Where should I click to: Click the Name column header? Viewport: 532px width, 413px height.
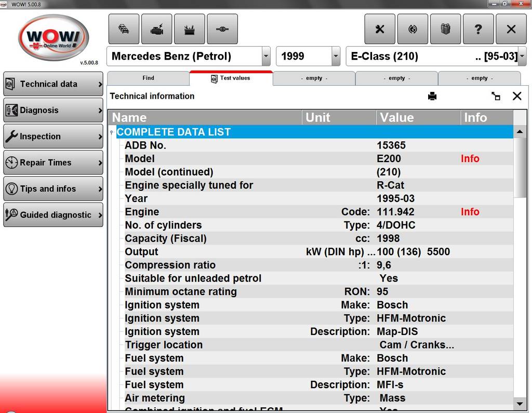click(x=205, y=117)
